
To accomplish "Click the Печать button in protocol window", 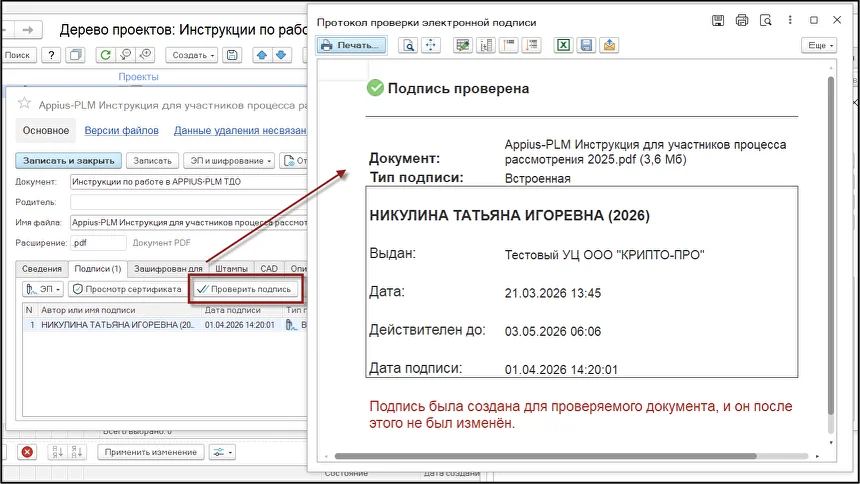I will [x=351, y=45].
